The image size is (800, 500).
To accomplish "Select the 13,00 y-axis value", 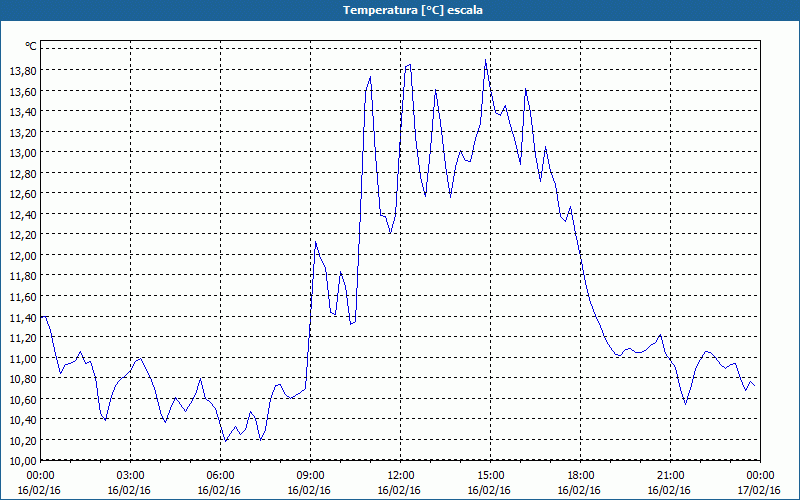I will [22, 153].
